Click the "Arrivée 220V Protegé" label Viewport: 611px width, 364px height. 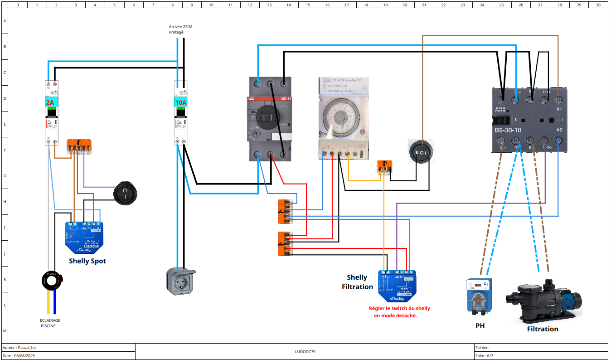(x=180, y=29)
